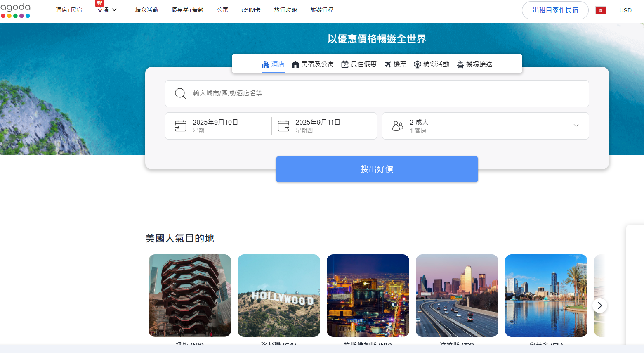This screenshot has width=644, height=353.
Task: Click the 搜出好價 search button
Action: coord(377,169)
